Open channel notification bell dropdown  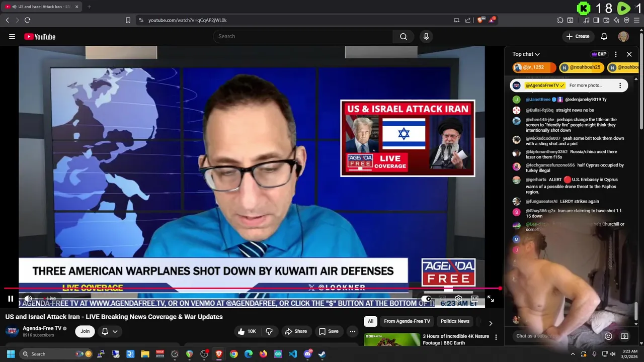tap(110, 331)
